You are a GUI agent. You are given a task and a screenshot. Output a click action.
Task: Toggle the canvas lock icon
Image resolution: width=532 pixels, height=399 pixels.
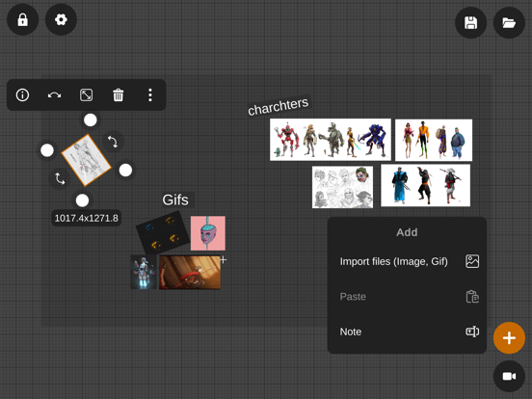coord(23,19)
